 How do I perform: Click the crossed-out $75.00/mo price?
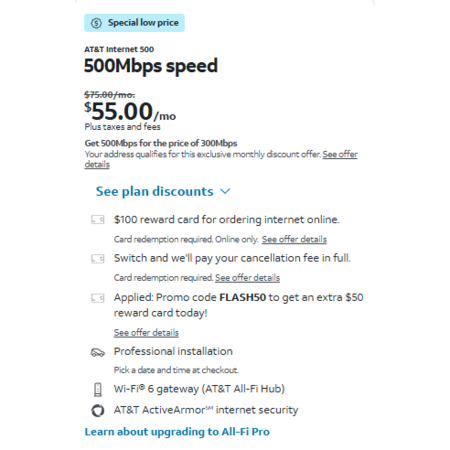coord(110,95)
